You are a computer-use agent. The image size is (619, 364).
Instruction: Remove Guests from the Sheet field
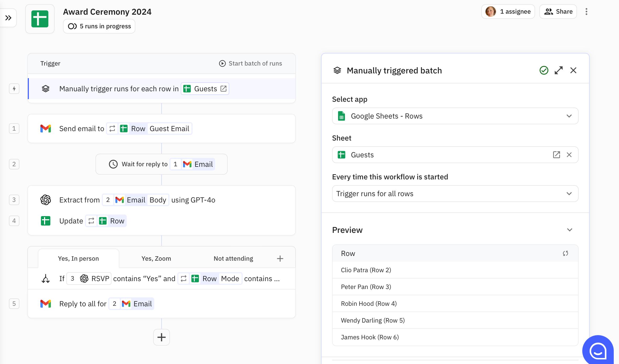[569, 155]
